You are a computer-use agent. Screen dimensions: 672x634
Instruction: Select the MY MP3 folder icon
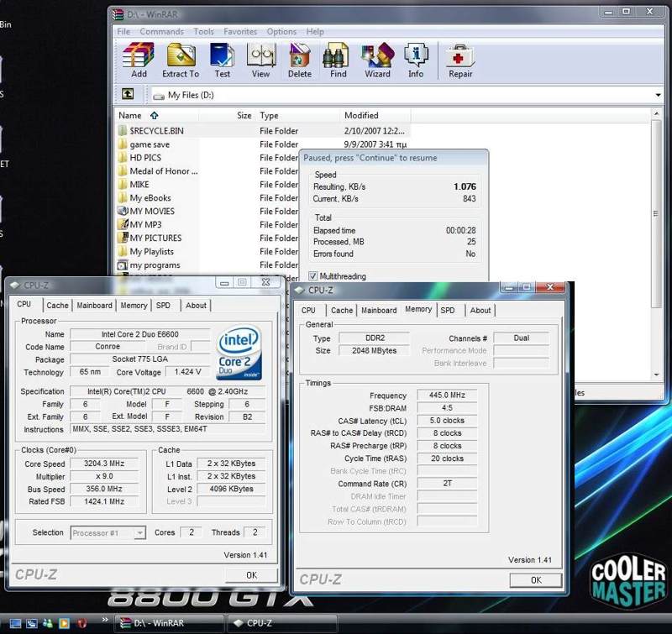point(123,224)
